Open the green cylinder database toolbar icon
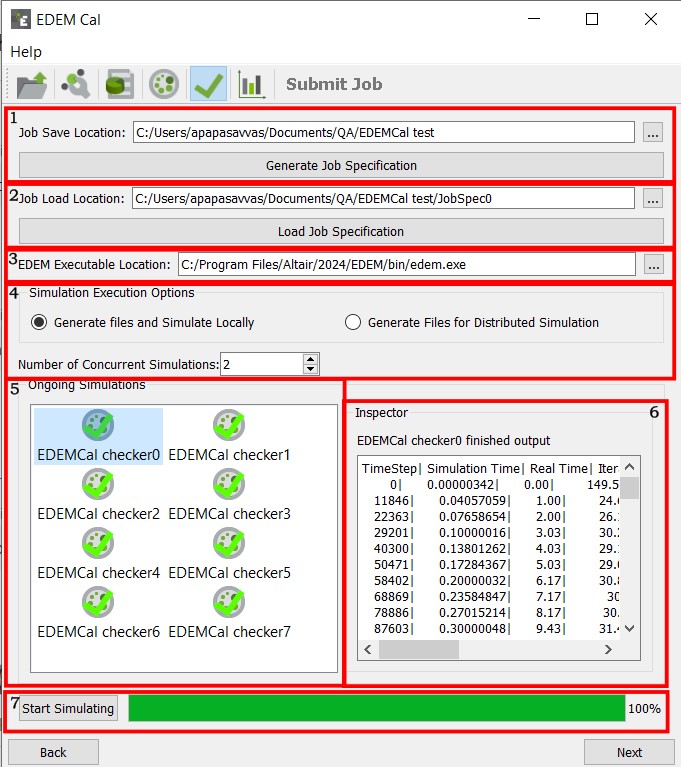The image size is (681, 767). coord(119,84)
